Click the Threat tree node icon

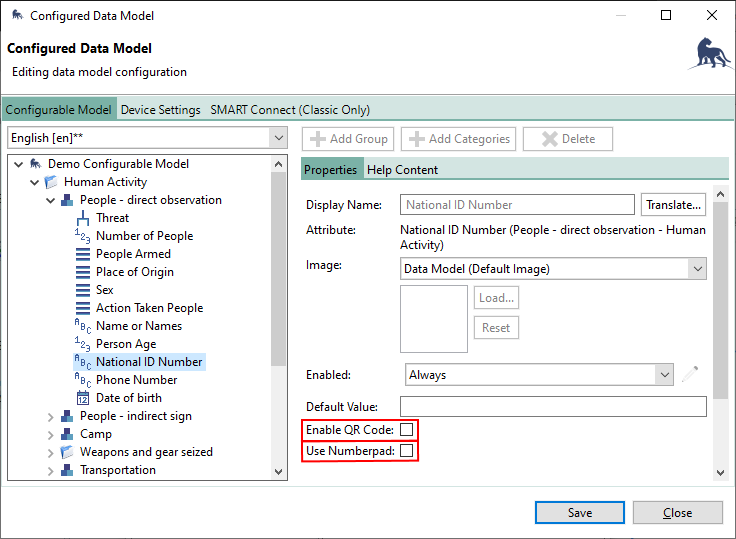tap(83, 218)
